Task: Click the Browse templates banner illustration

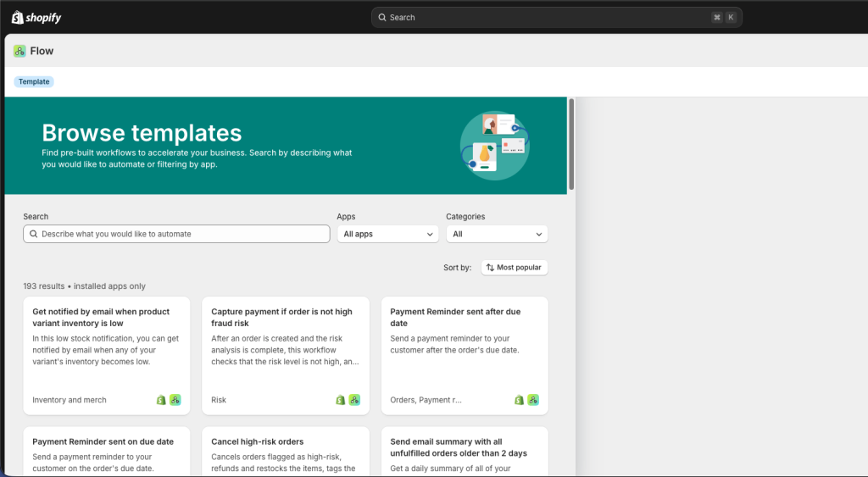Action: [x=494, y=145]
